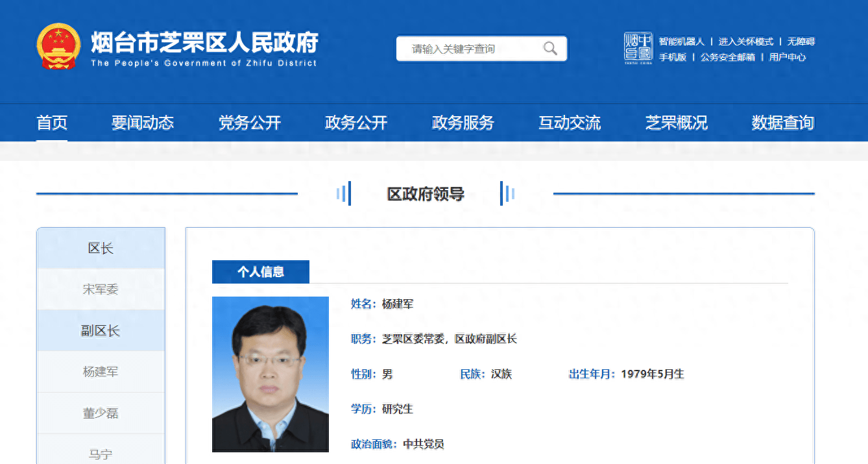Click the position text 芝罘区委常委，区政府副区长
Viewport: 868px width, 464px height.
tap(450, 339)
